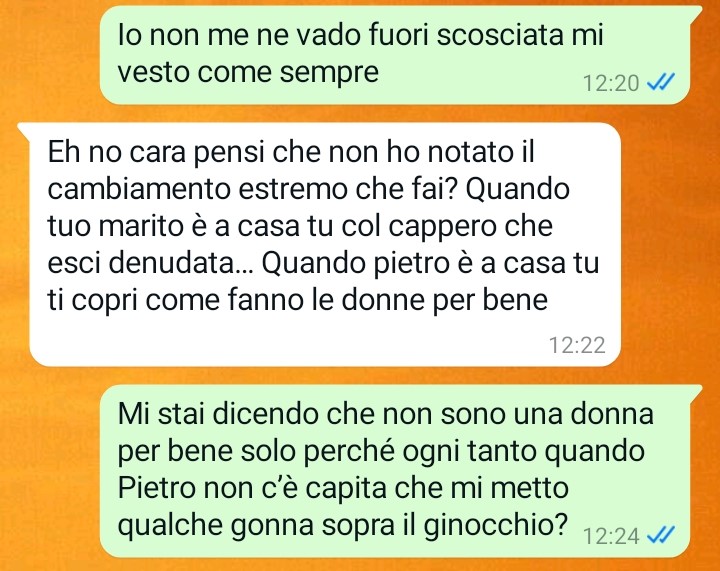Click blue double-check icon on 12:24 message
720x571 pixels.
[660, 535]
